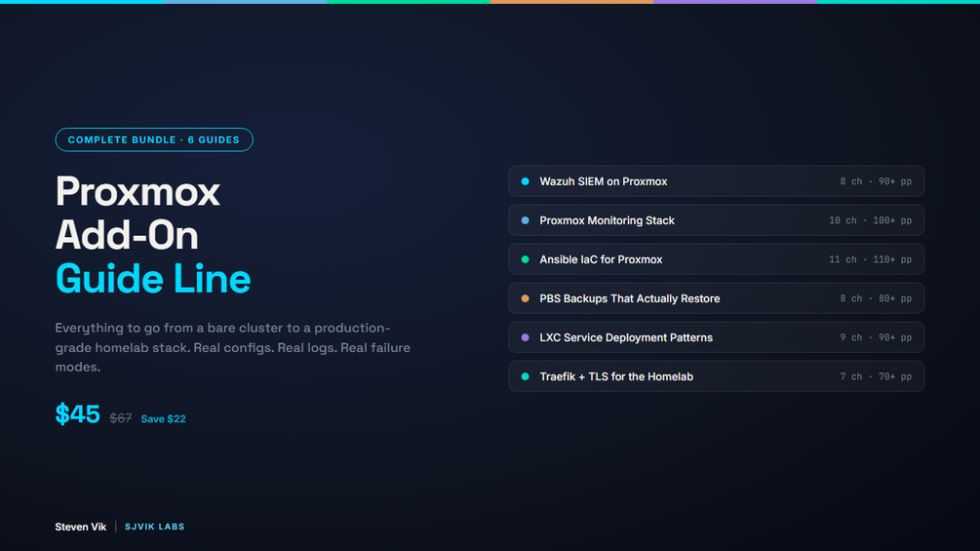980x551 pixels.
Task: Click the '9 ch · 90+ pp' text
Action: coord(876,338)
